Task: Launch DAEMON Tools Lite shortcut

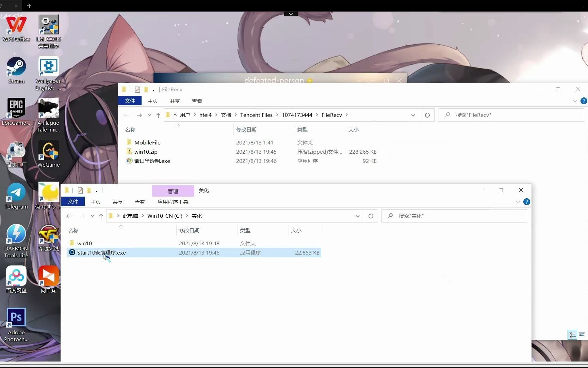Action: click(x=16, y=241)
